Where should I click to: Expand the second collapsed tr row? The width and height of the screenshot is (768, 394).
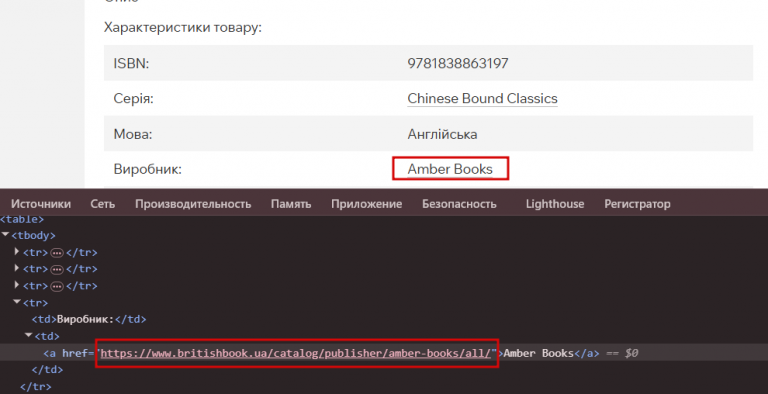[17, 269]
